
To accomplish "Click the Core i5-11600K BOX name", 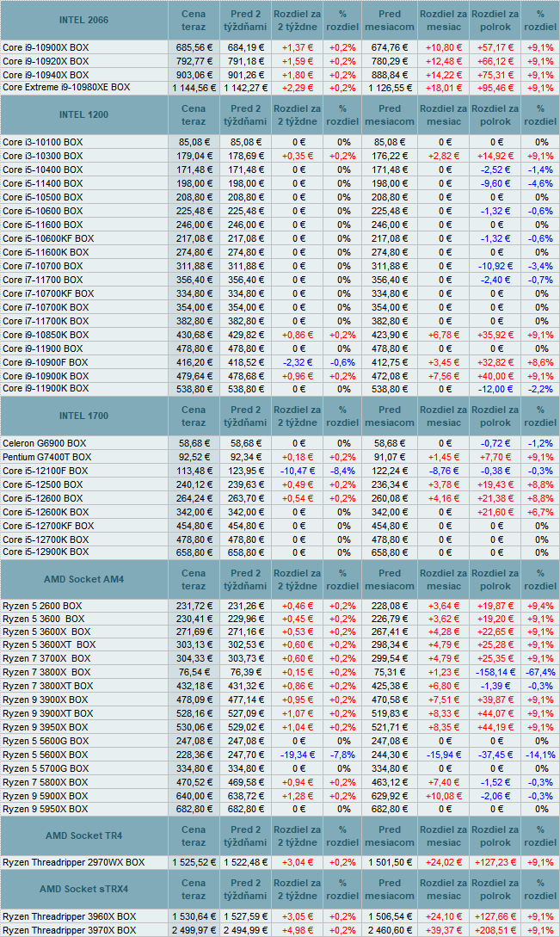I will 46,252.
